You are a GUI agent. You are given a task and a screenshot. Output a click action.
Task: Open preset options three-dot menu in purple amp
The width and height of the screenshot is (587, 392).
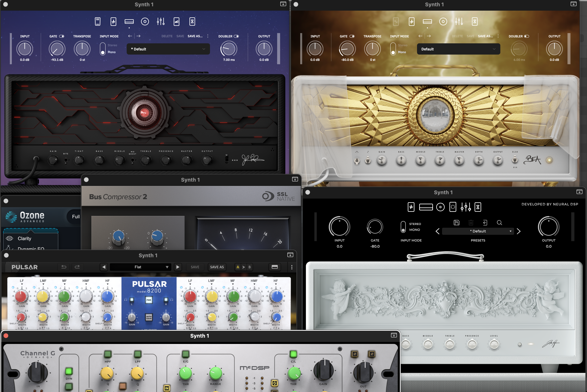[x=208, y=36]
